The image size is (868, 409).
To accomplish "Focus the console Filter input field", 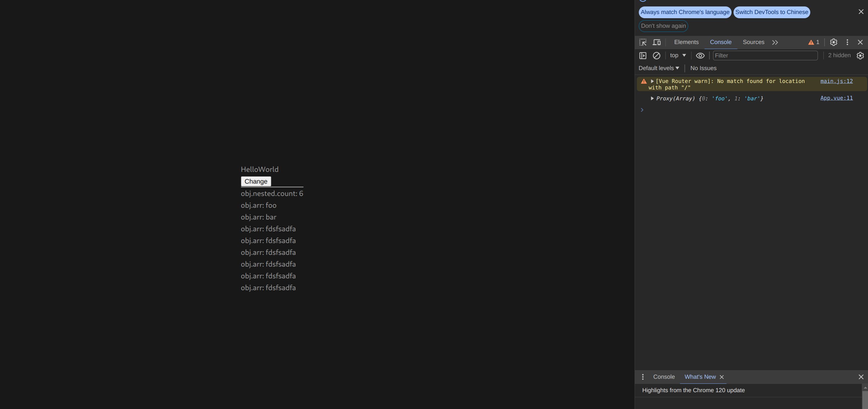I will click(x=765, y=56).
